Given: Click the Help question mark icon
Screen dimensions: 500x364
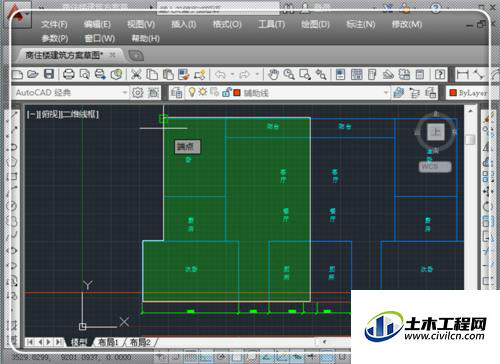Looking at the screenshot, I should pos(440,74).
